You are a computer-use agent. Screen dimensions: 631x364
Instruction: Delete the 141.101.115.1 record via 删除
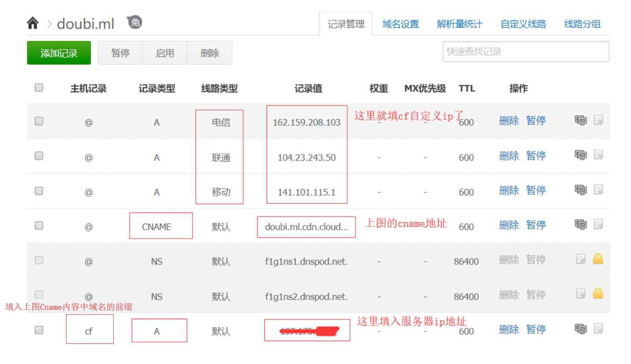point(509,190)
